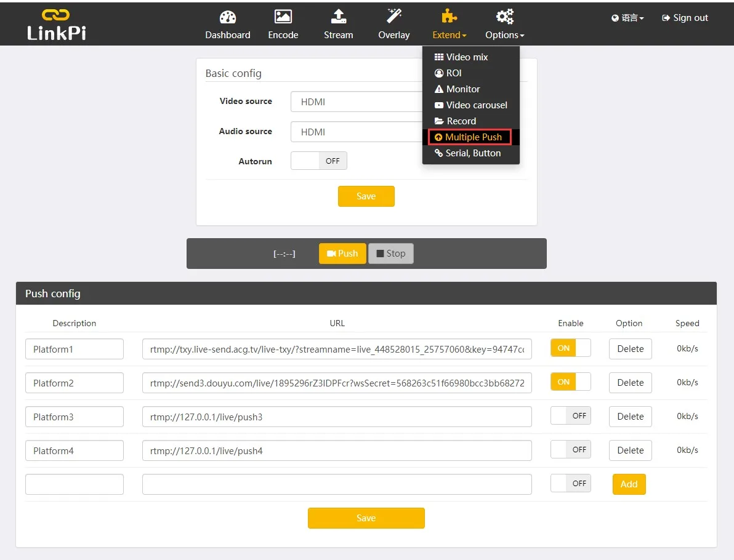Click the Record folder icon
This screenshot has width=734, height=560.
click(438, 121)
